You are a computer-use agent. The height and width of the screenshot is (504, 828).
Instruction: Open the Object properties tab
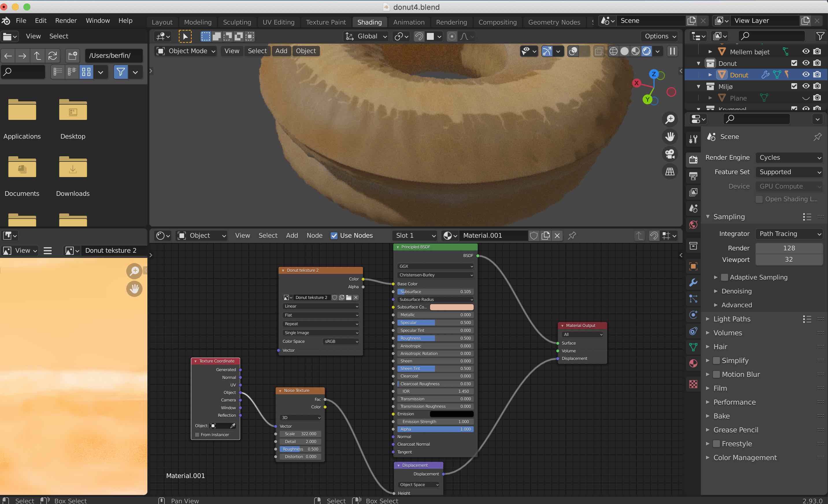(x=693, y=266)
